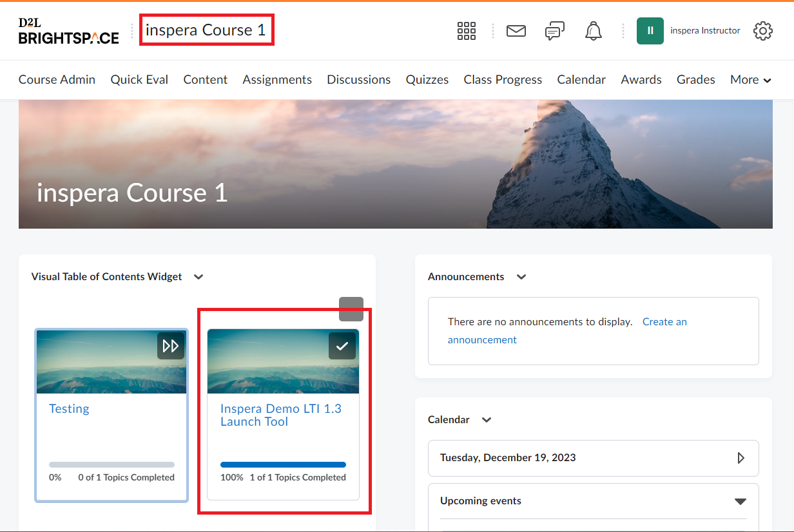Click inspera Course 1 title in header
Image resolution: width=794 pixels, height=532 pixels.
(206, 30)
